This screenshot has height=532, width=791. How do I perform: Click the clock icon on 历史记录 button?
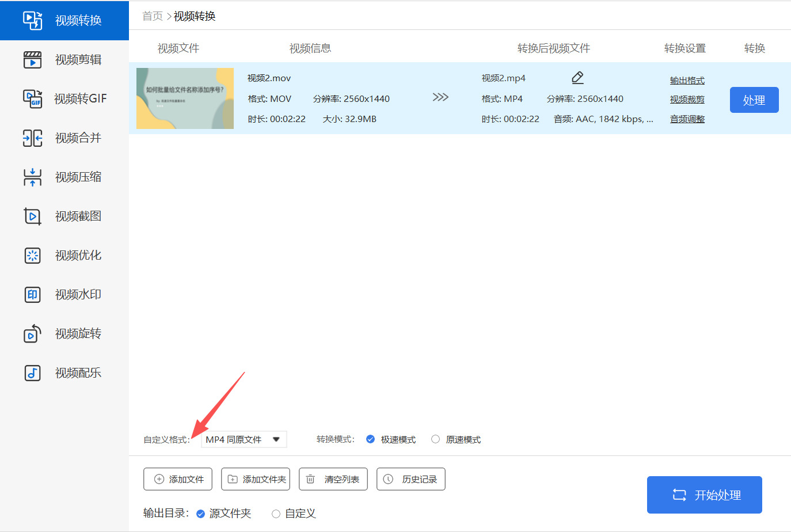click(x=388, y=479)
